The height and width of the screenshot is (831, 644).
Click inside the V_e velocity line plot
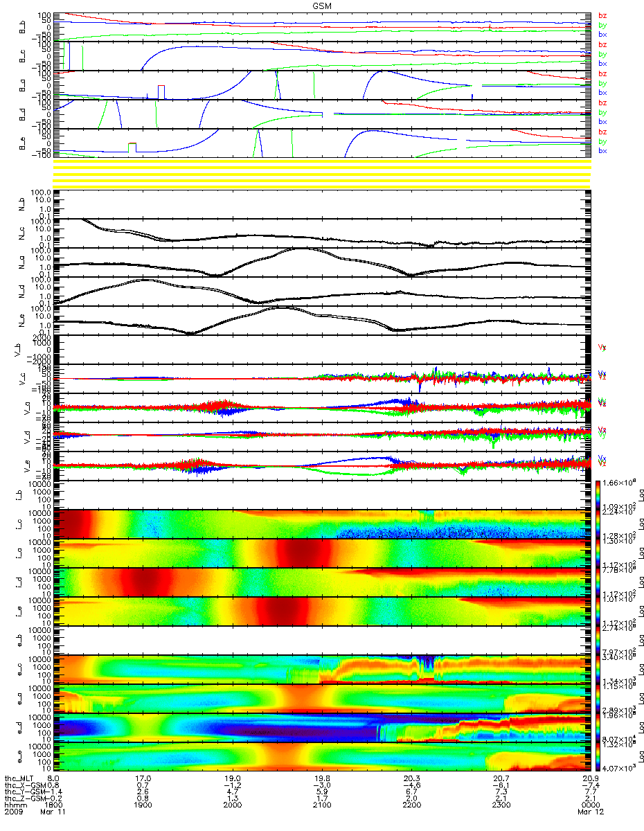[322, 465]
